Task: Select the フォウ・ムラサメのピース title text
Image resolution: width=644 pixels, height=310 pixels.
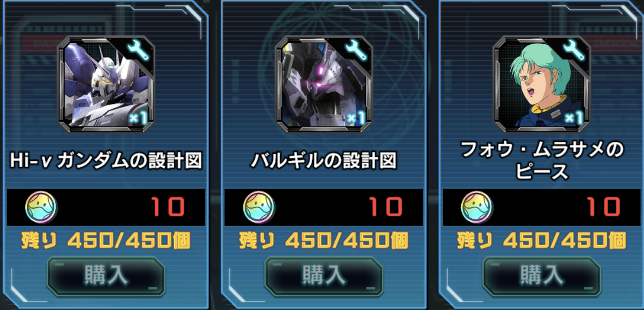Action: [x=541, y=160]
